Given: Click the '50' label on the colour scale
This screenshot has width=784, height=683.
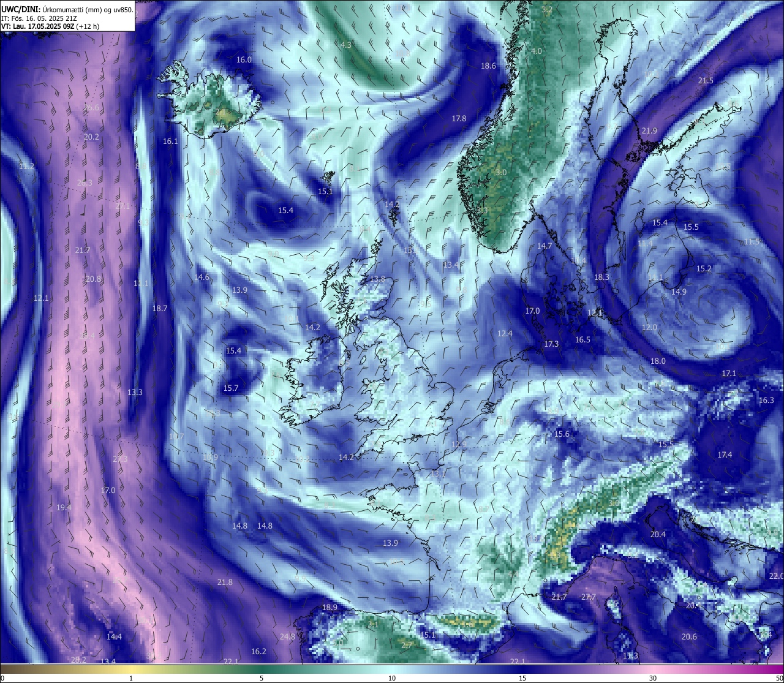Looking at the screenshot, I should 779,678.
